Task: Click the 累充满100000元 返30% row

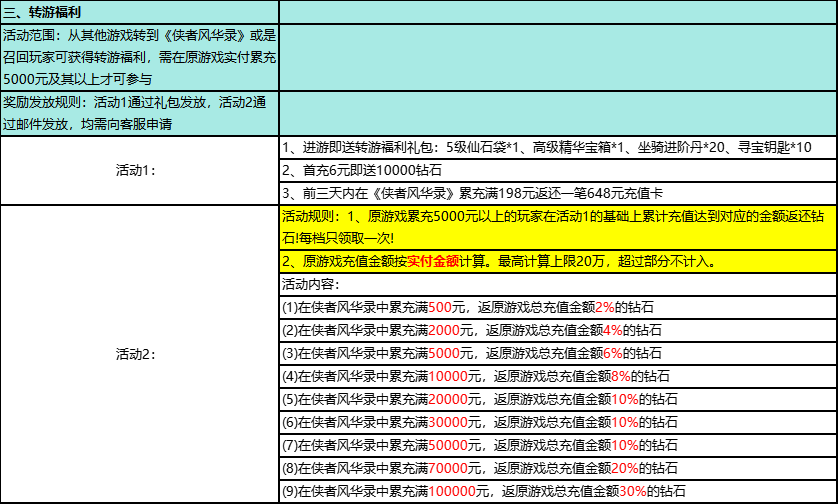Action: pyautogui.click(x=556, y=490)
